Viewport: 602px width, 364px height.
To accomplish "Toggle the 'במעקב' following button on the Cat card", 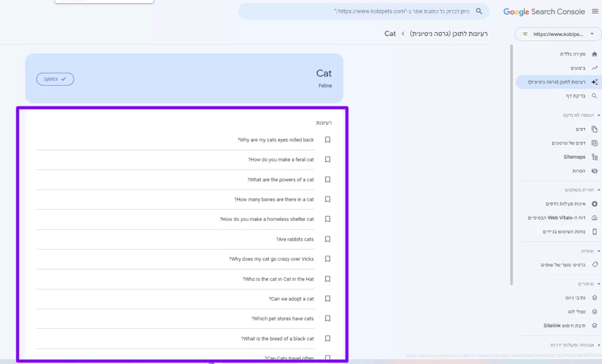I will click(x=55, y=79).
